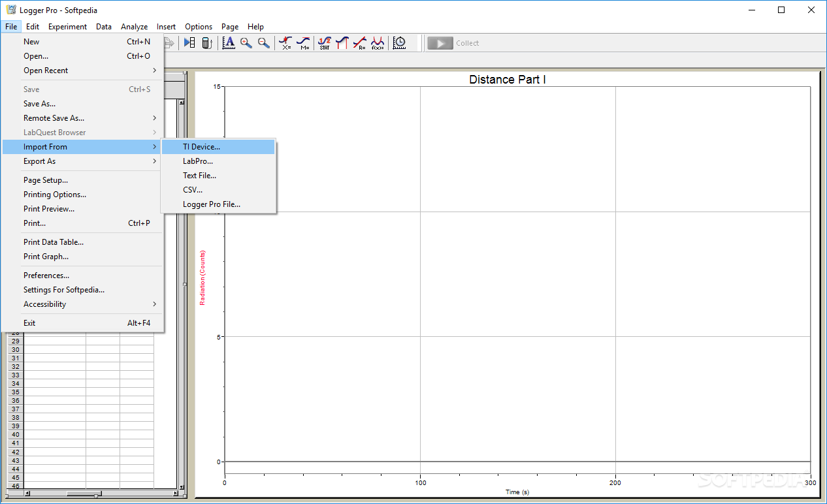Open Preferences... from File menu
Image resolution: width=827 pixels, height=504 pixels.
click(82, 276)
